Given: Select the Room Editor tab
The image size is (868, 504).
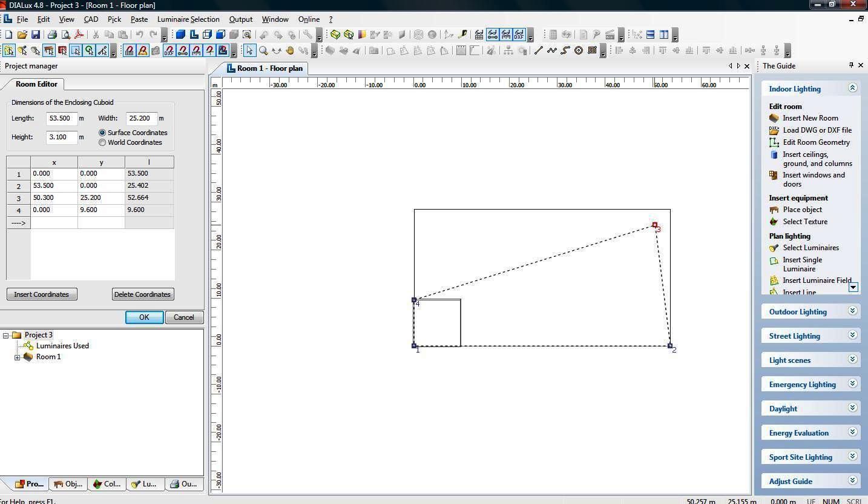Looking at the screenshot, I should coord(36,84).
